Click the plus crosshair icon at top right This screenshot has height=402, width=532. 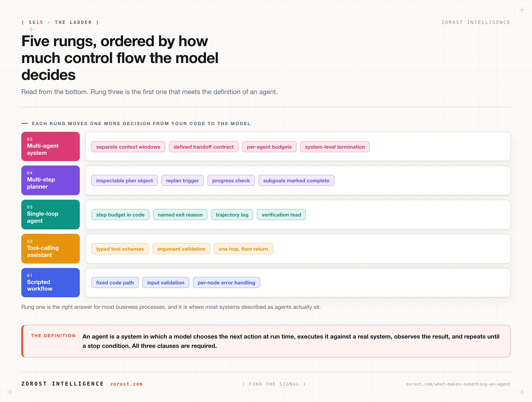coord(522,10)
